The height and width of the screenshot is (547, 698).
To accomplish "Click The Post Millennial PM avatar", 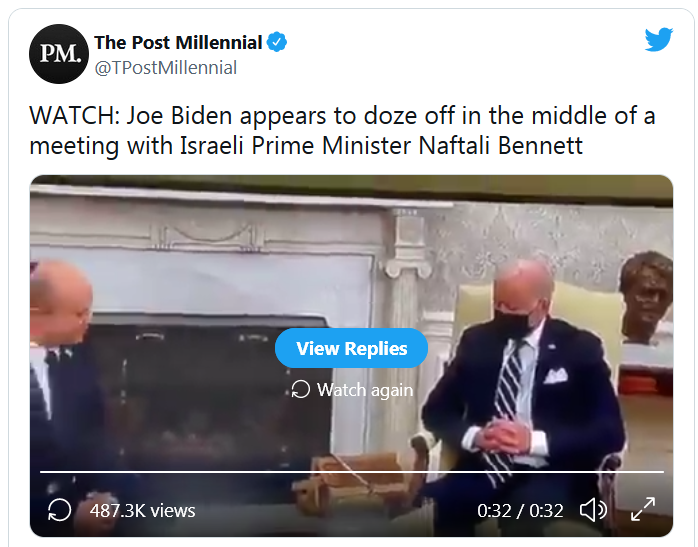I will [x=58, y=54].
